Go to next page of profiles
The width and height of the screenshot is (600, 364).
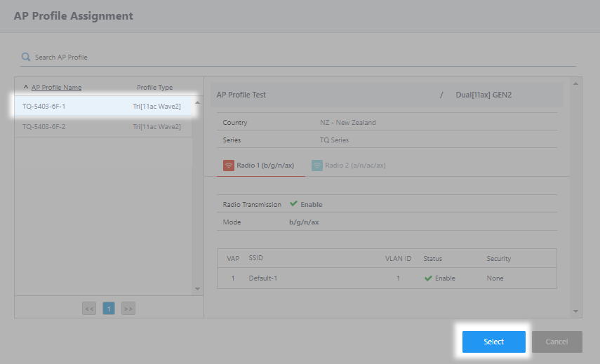128,308
